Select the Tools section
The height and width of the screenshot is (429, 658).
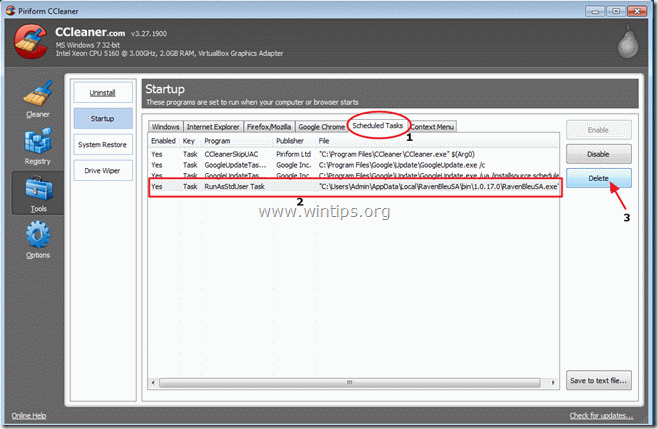point(38,194)
